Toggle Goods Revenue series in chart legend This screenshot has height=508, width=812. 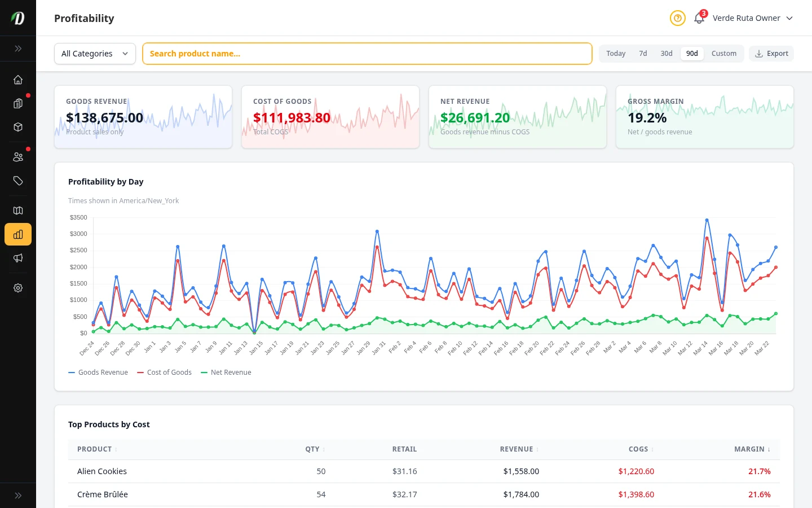click(98, 372)
